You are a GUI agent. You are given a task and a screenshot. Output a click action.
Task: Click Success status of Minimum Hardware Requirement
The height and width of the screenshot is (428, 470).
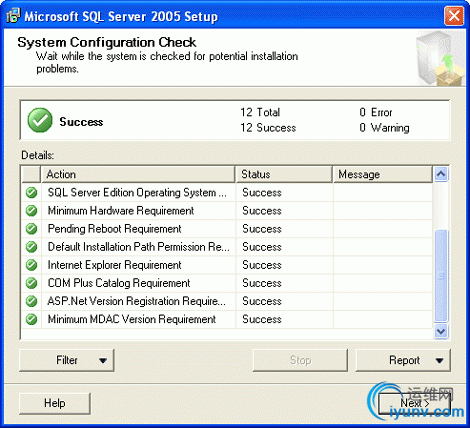[x=262, y=211]
